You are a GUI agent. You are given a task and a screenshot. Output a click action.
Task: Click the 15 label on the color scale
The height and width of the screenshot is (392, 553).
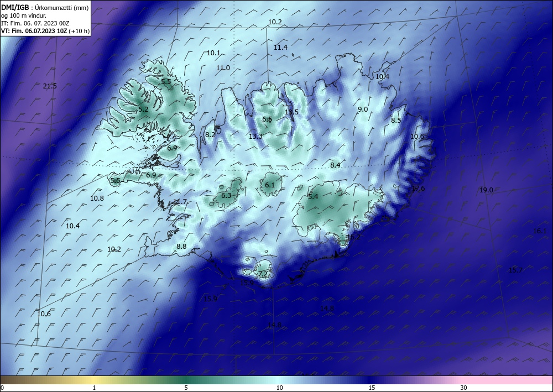pyautogui.click(x=372, y=388)
